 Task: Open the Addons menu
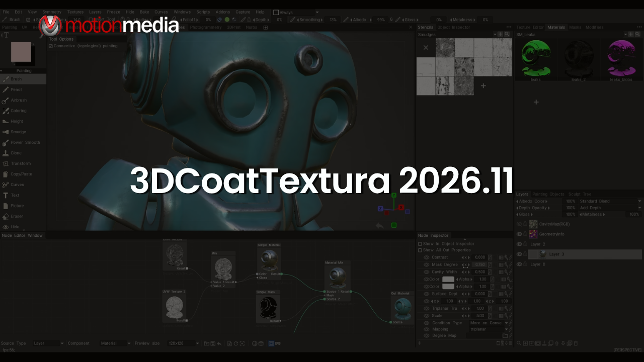point(223,12)
